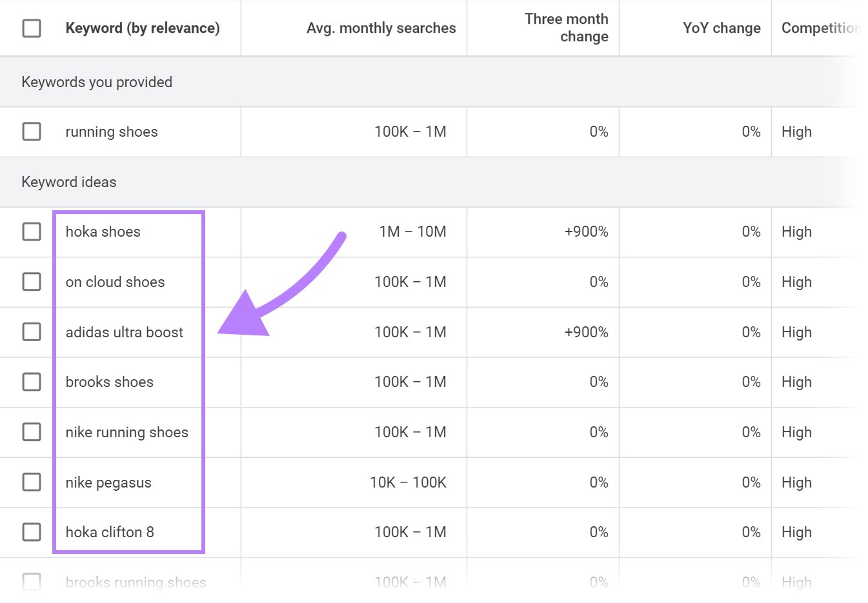Click 100K – 1M searches for on cloud shoes
The width and height of the screenshot is (868, 603).
[x=410, y=282]
